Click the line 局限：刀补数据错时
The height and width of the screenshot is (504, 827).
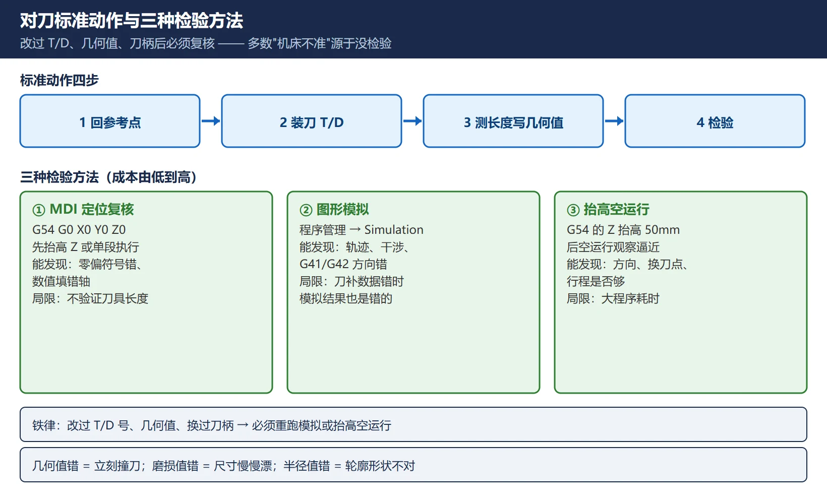click(351, 281)
